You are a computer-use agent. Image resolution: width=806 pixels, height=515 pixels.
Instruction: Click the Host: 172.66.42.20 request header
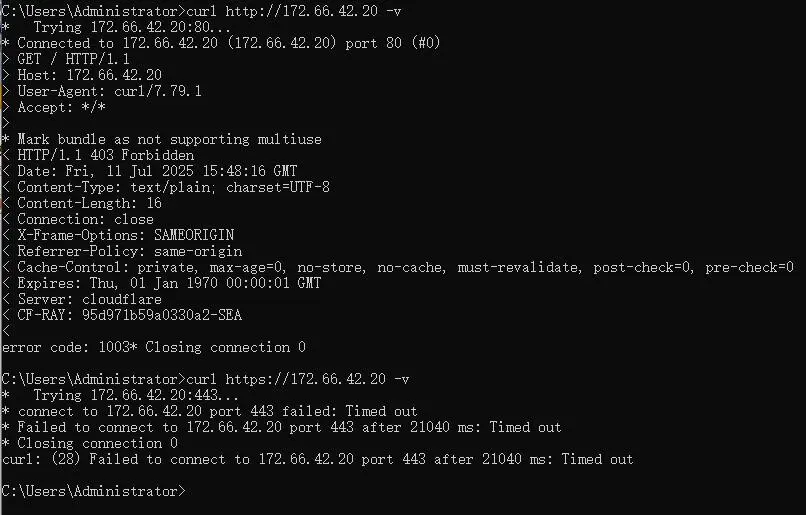[82, 75]
